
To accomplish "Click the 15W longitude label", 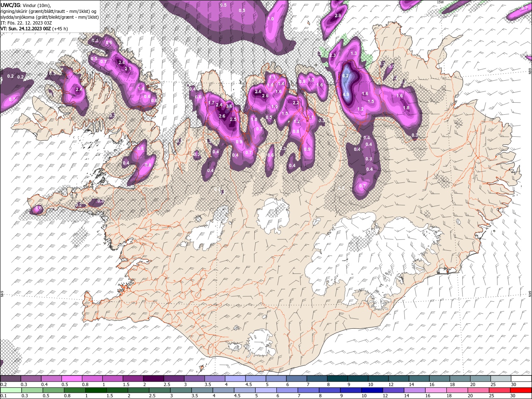I will coord(440,2).
